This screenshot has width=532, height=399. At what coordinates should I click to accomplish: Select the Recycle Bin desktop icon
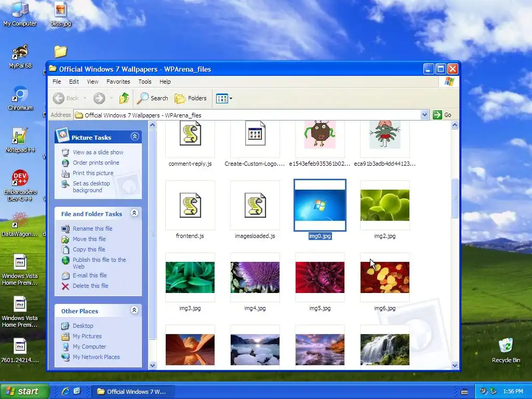[506, 350]
